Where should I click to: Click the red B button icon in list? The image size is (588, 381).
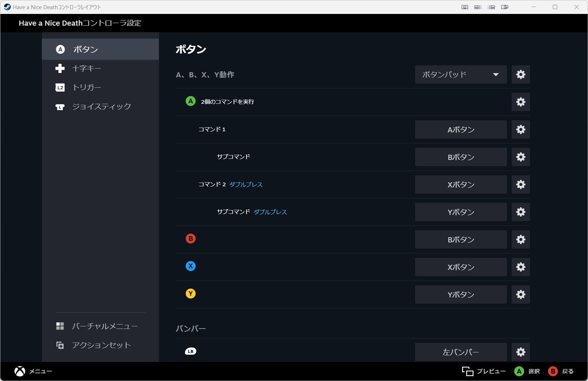[190, 239]
